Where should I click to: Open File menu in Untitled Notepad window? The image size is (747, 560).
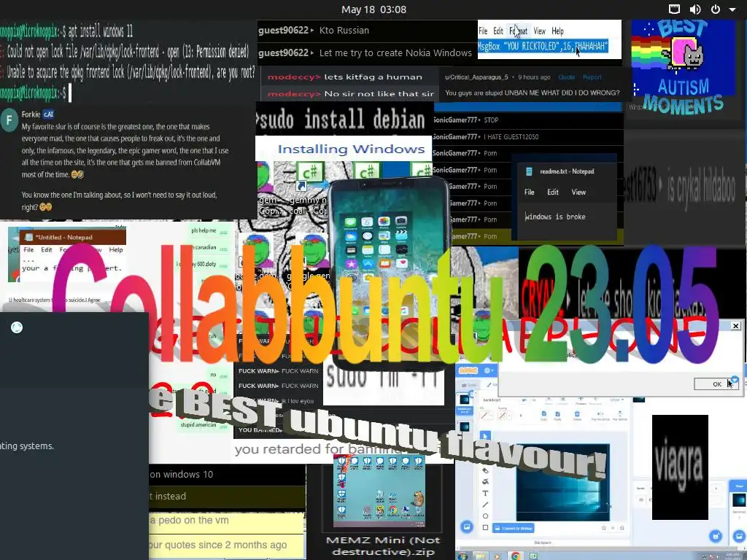[x=28, y=249]
